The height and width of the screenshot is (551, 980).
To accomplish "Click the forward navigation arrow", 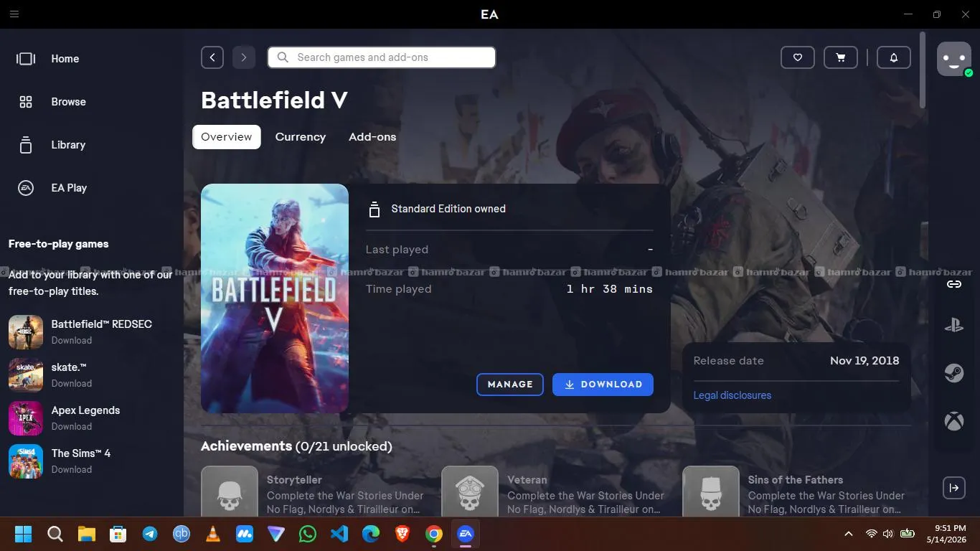I will [244, 57].
